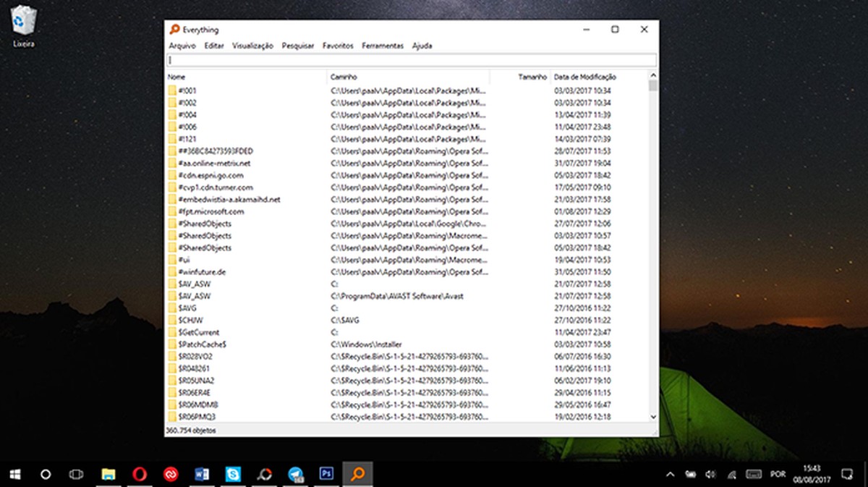
Task: Expand hidden system tray icons
Action: click(x=670, y=474)
